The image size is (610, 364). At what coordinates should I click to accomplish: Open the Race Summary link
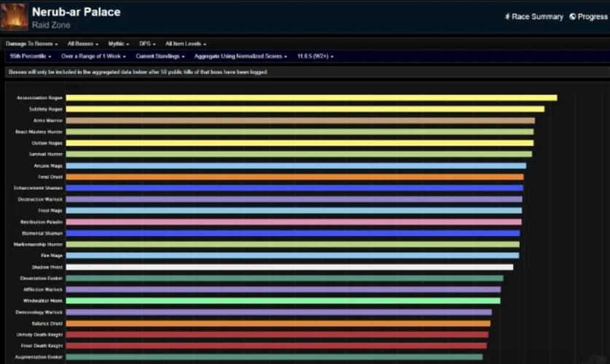pos(533,17)
